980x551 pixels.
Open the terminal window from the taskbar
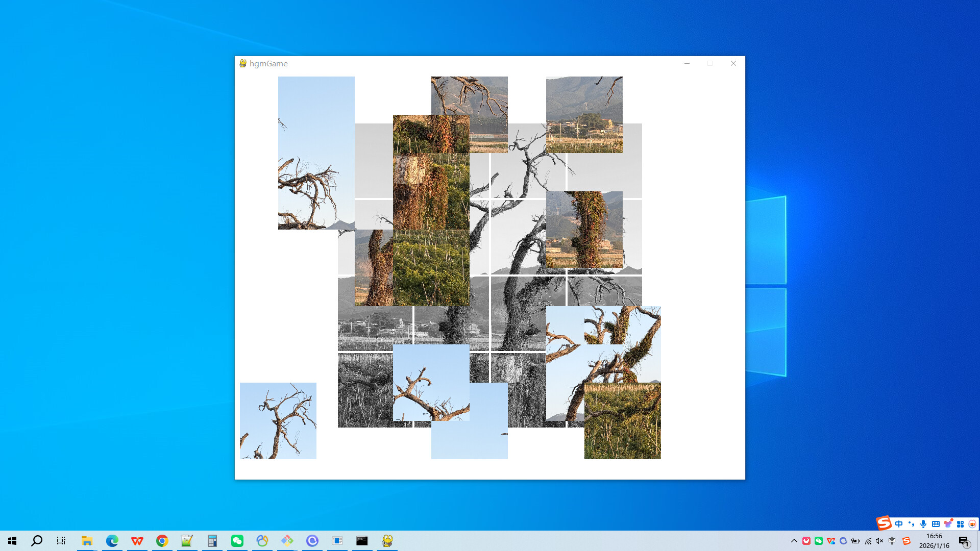[x=362, y=540]
